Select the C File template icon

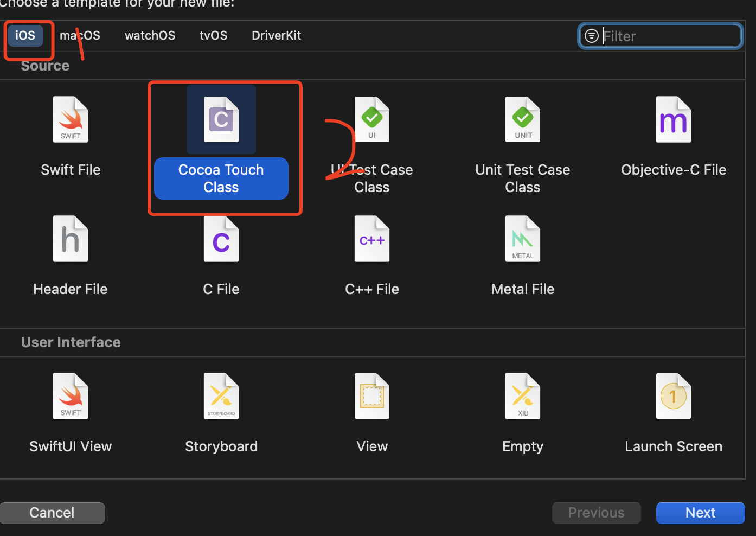click(221, 239)
